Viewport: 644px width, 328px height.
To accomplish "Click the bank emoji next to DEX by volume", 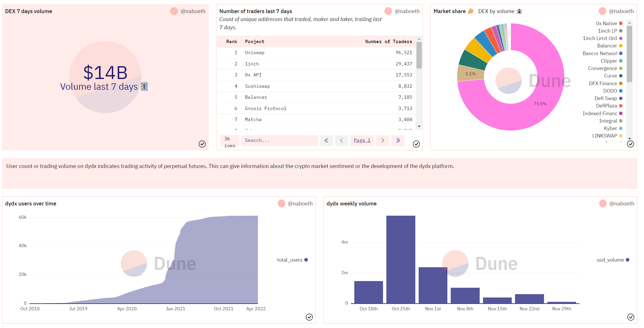I will pyautogui.click(x=519, y=11).
